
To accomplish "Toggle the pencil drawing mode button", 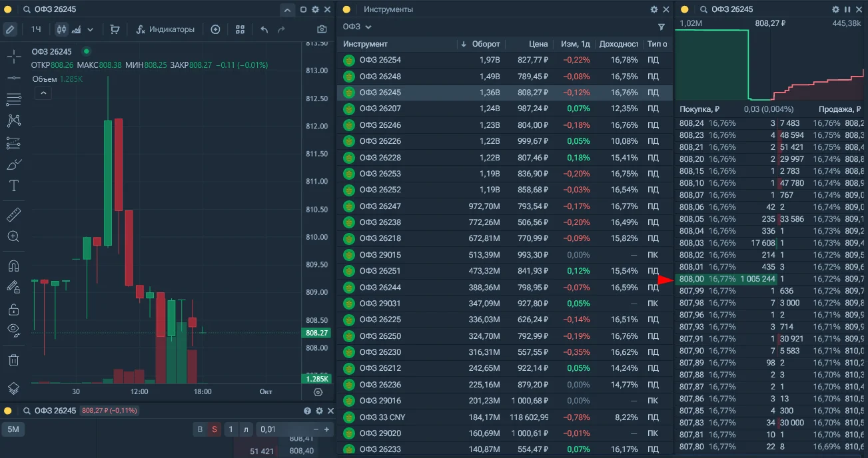I will 10,29.
